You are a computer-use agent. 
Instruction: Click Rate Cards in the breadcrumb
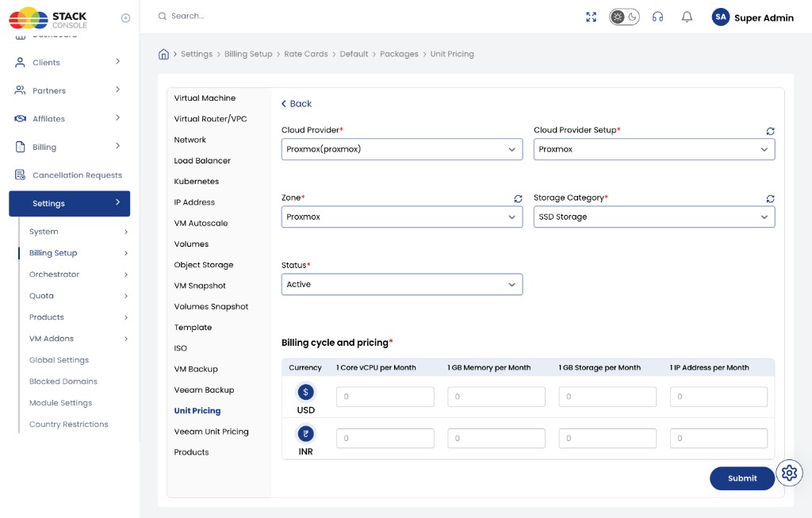coord(306,54)
